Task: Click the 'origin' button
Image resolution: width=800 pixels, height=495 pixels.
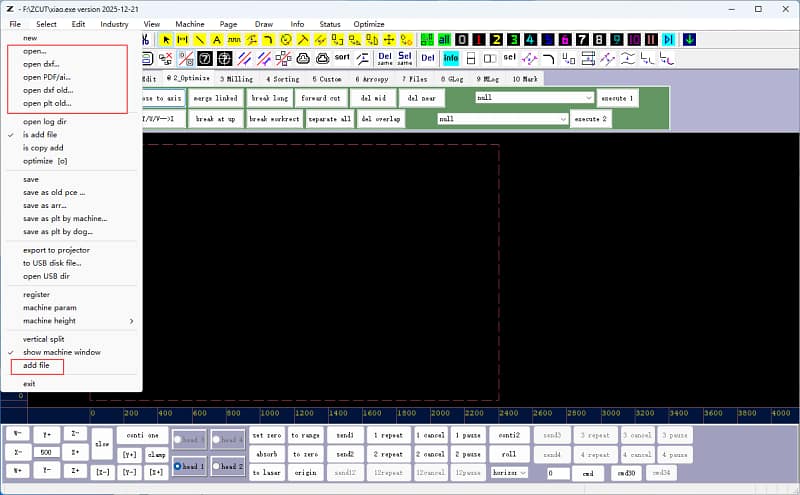Action: tap(306, 473)
